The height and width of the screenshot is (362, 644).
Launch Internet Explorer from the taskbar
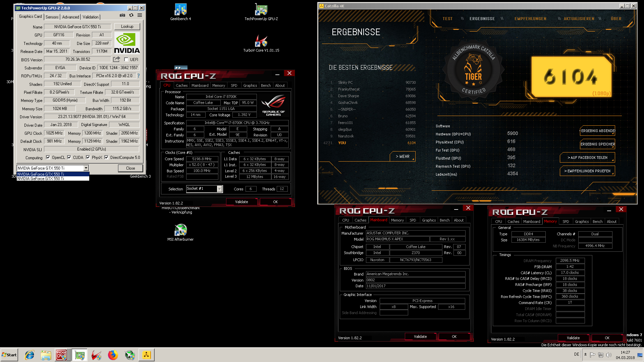click(30, 355)
